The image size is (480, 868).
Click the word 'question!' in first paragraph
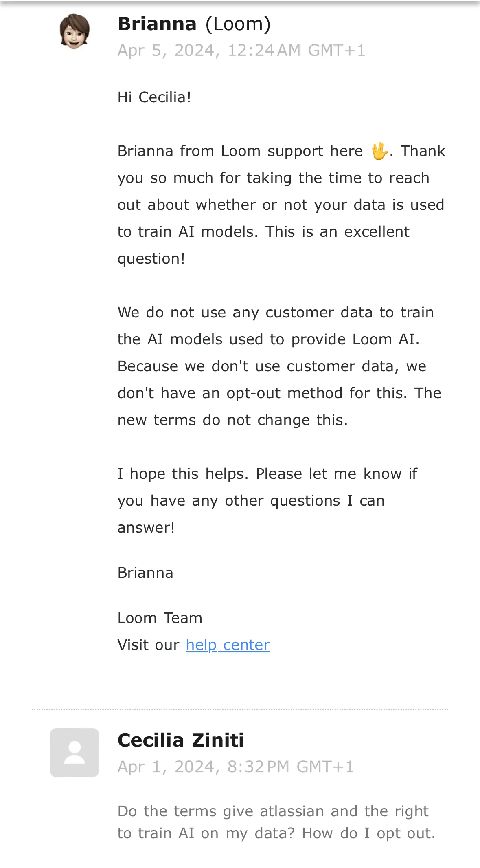pos(151,258)
